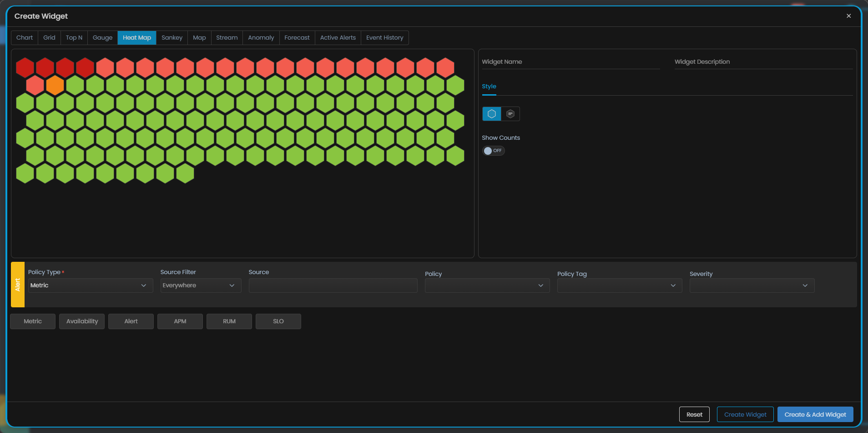Screen dimensions: 868x433
Task: Toggle the Show Counts switch
Action: coord(493,151)
